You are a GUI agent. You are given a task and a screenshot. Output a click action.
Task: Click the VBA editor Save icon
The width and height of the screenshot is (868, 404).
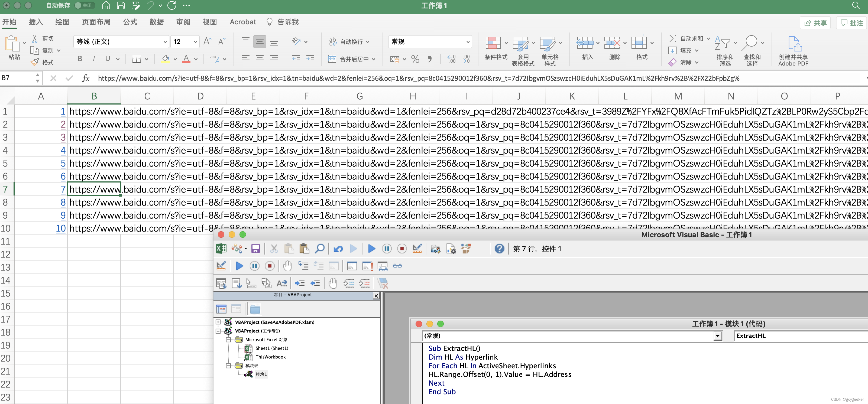point(255,249)
